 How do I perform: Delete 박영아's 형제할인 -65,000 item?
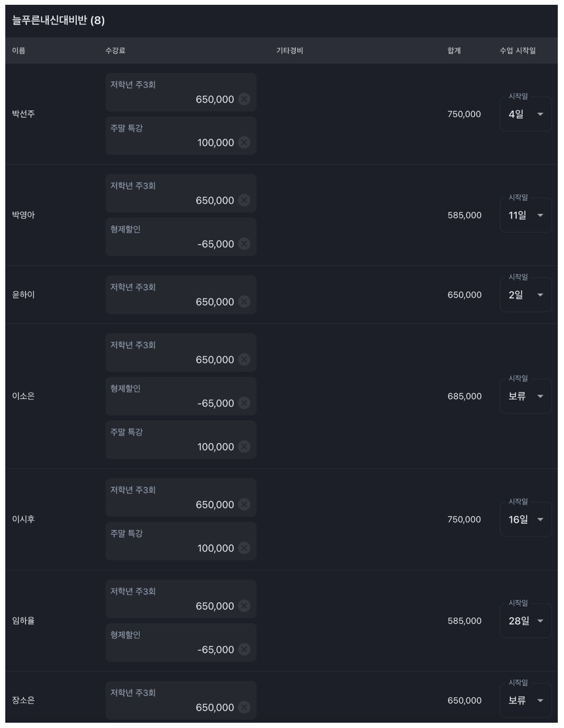pyautogui.click(x=244, y=244)
